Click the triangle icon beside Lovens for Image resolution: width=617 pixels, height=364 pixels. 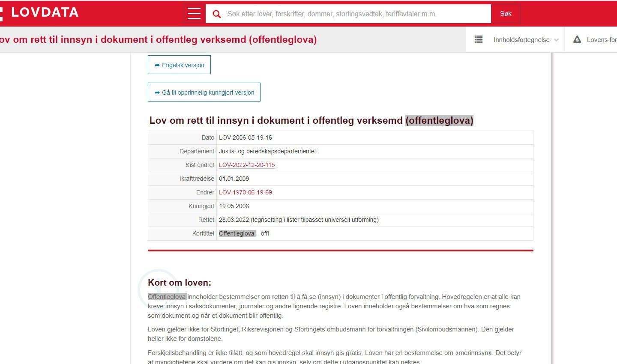pyautogui.click(x=577, y=40)
